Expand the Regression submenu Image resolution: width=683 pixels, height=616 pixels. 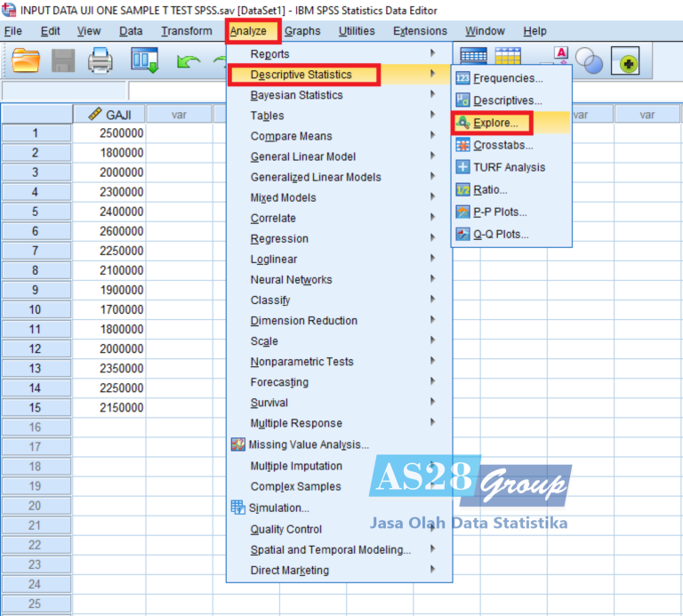click(x=279, y=238)
